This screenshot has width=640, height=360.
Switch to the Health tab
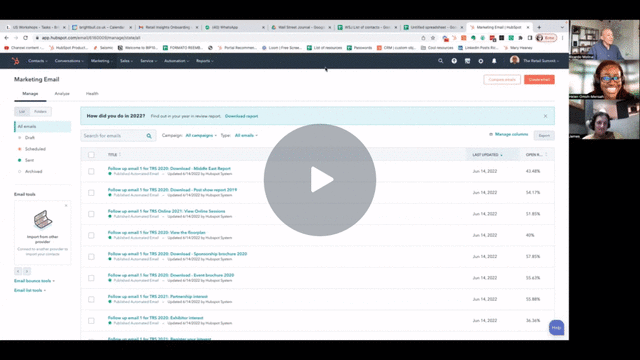pos(92,94)
